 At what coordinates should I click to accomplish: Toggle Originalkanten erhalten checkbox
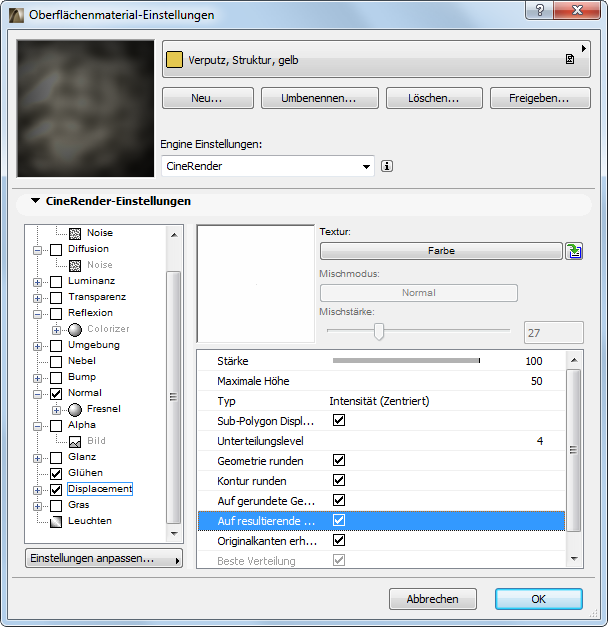339,540
